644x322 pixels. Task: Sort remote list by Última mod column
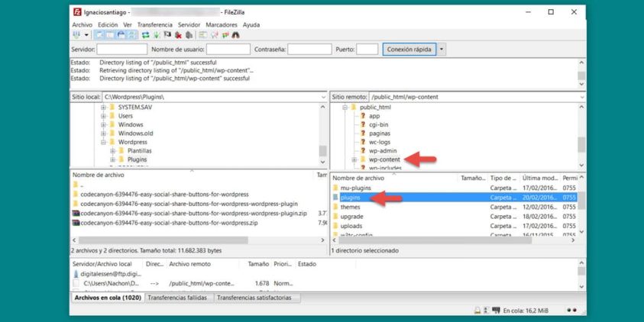pyautogui.click(x=539, y=178)
